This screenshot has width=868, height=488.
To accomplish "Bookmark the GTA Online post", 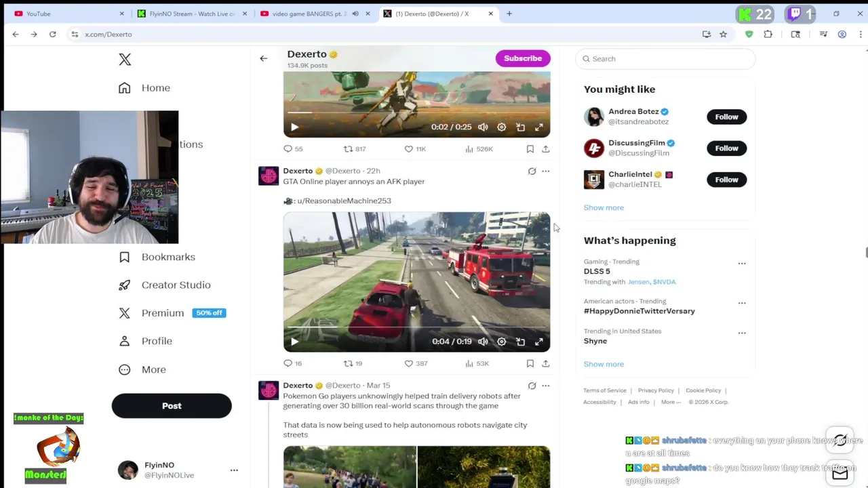I will tap(530, 364).
